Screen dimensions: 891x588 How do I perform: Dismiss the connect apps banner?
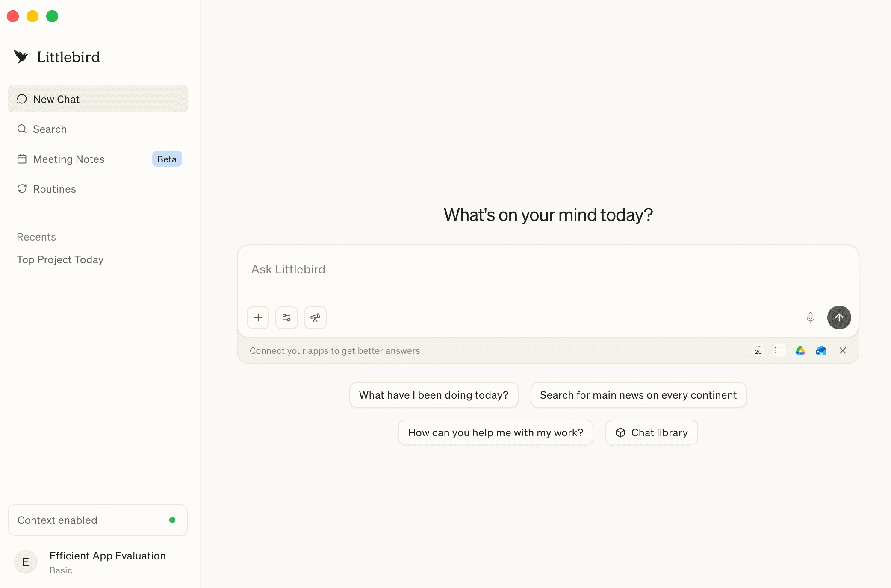click(x=843, y=350)
